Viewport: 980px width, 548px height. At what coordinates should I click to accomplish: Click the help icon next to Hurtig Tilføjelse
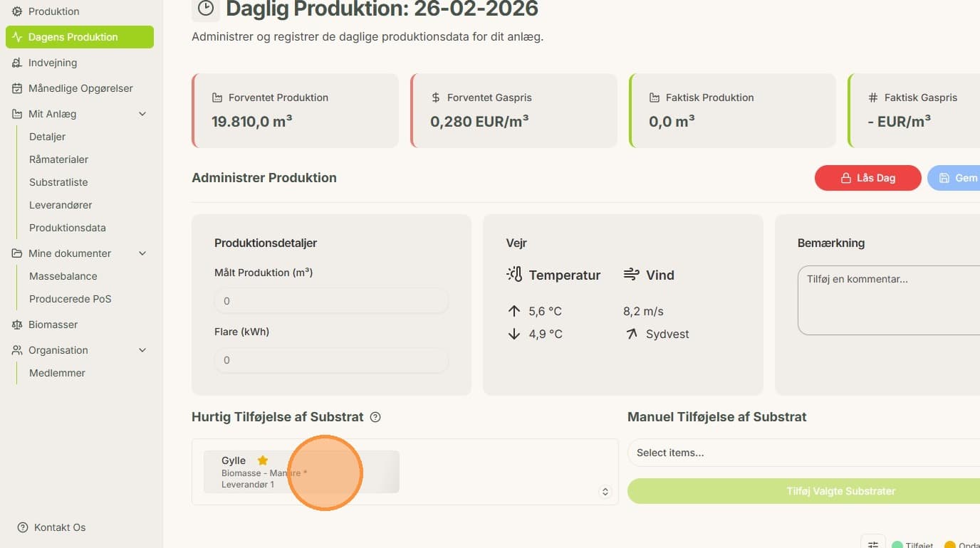point(375,417)
